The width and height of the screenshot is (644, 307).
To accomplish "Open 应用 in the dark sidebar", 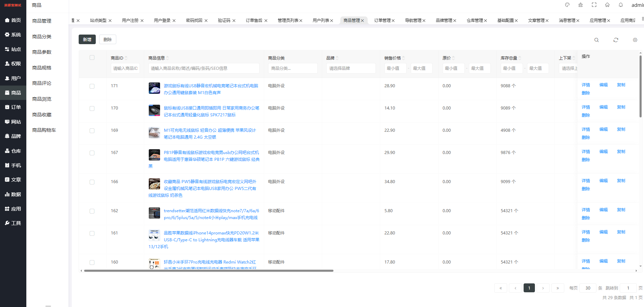I will pyautogui.click(x=13, y=209).
